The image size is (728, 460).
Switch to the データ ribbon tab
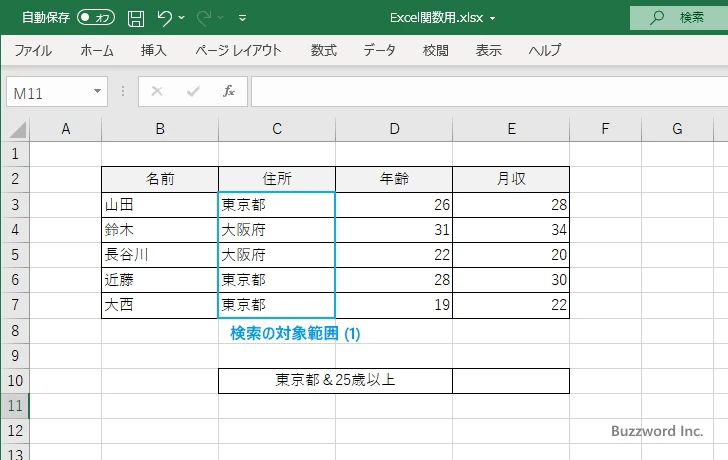click(x=379, y=50)
